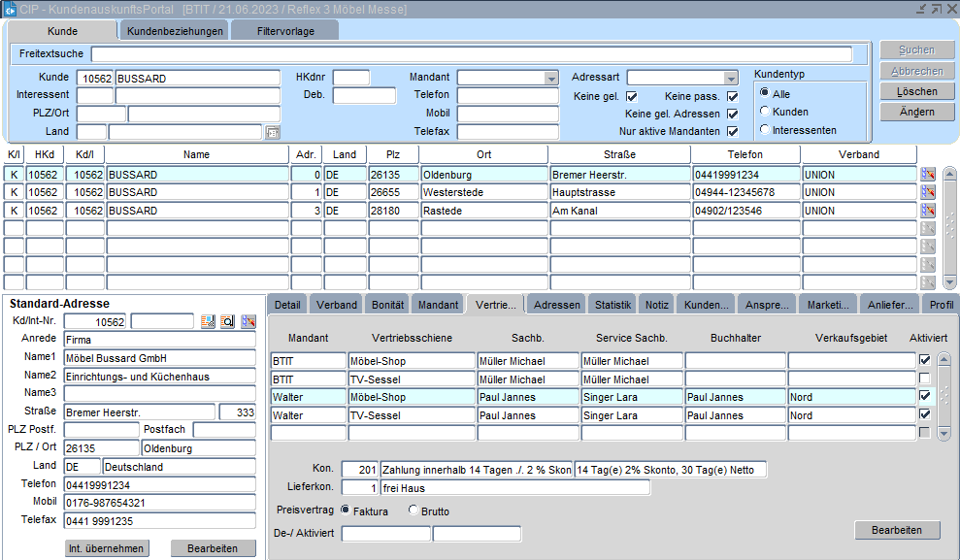This screenshot has height=560, width=960.
Task: Click the CIP app icon in title bar
Action: (x=9, y=9)
